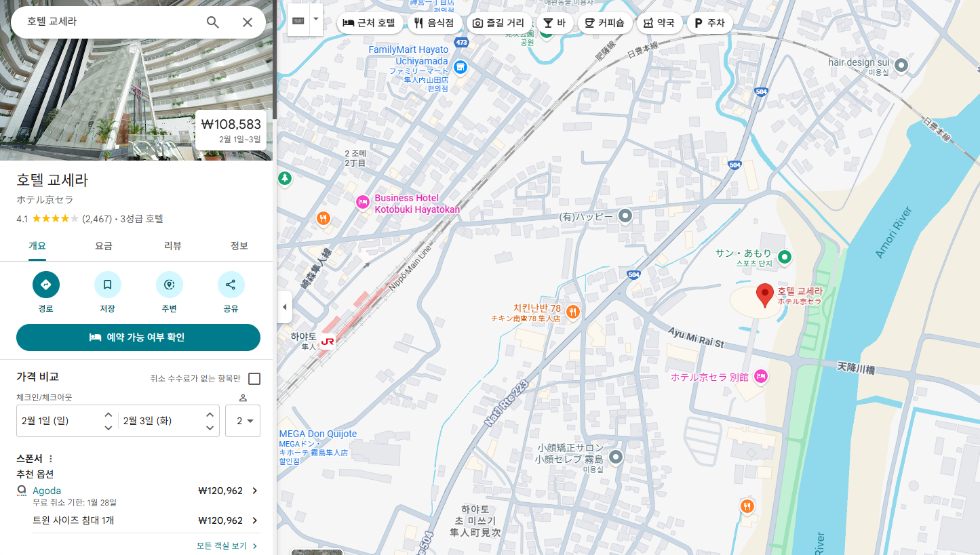
Task: Clear the search with the X icon
Action: (x=248, y=22)
